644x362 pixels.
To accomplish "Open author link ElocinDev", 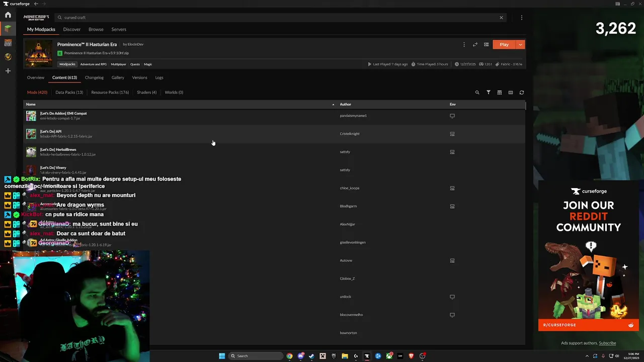I will click(x=135, y=44).
